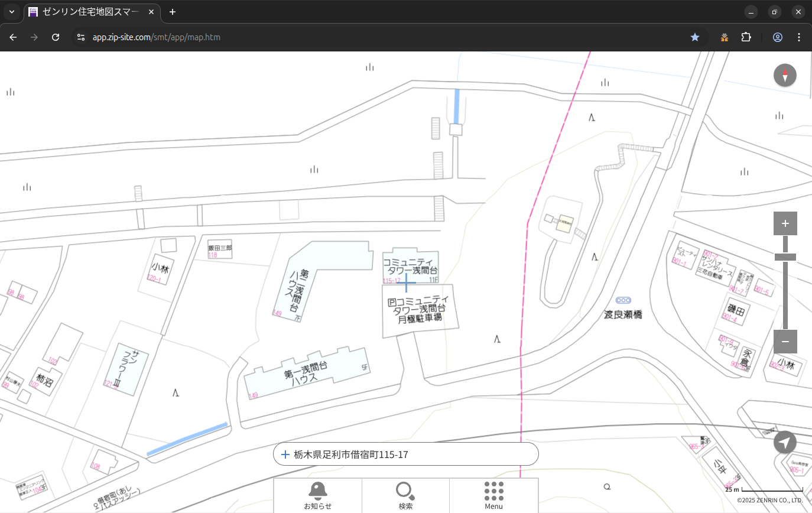Click the current location arrow button
The image size is (812, 513).
point(785,443)
